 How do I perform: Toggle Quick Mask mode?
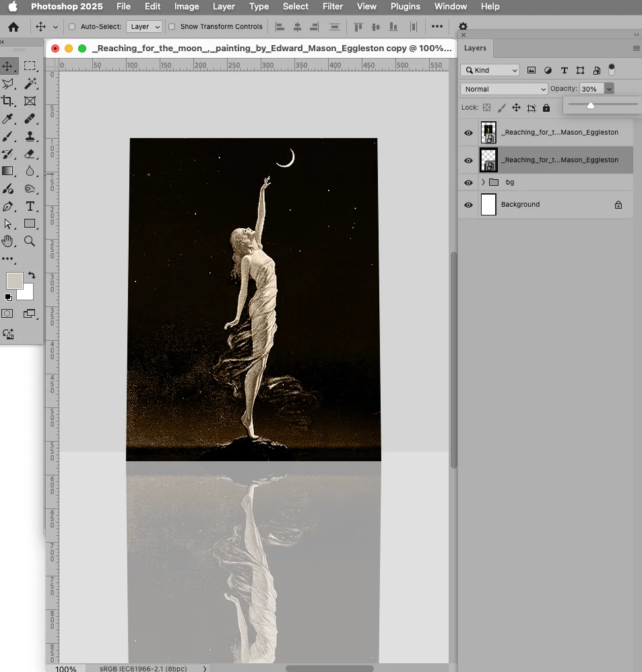point(7,314)
